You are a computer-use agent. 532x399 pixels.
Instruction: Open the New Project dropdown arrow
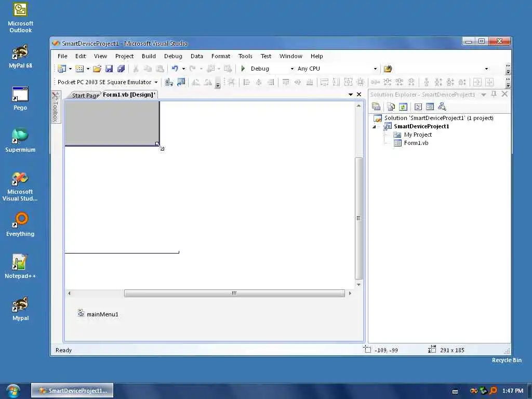click(x=70, y=69)
